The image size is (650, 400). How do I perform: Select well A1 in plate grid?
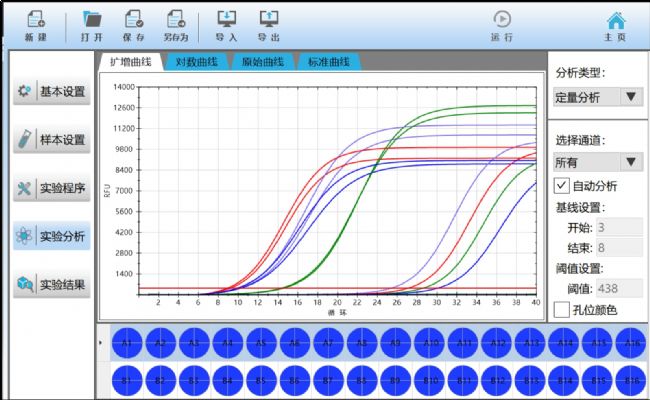coord(128,341)
